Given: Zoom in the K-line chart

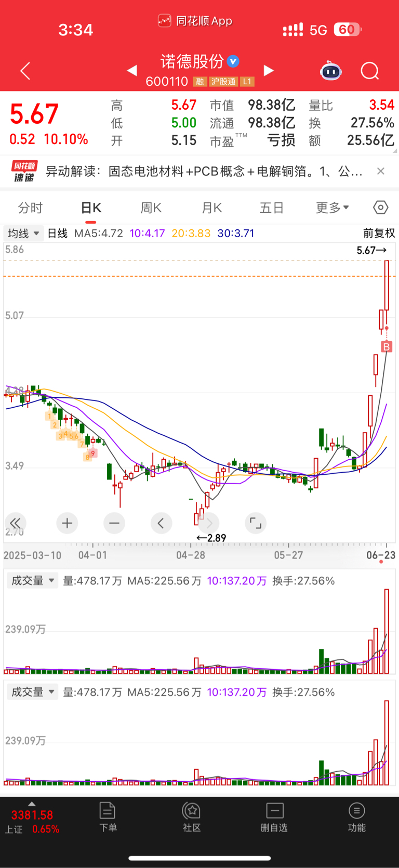Looking at the screenshot, I should pyautogui.click(x=67, y=523).
